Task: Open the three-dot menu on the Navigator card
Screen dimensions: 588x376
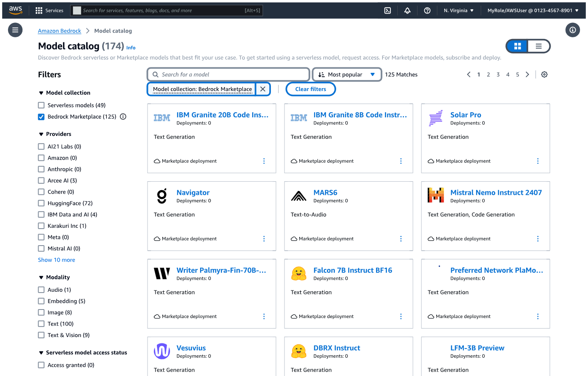Action: coord(264,238)
